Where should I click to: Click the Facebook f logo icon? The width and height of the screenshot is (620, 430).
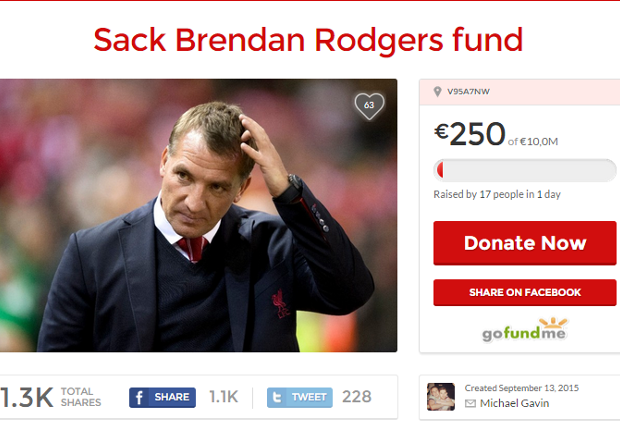tap(139, 397)
